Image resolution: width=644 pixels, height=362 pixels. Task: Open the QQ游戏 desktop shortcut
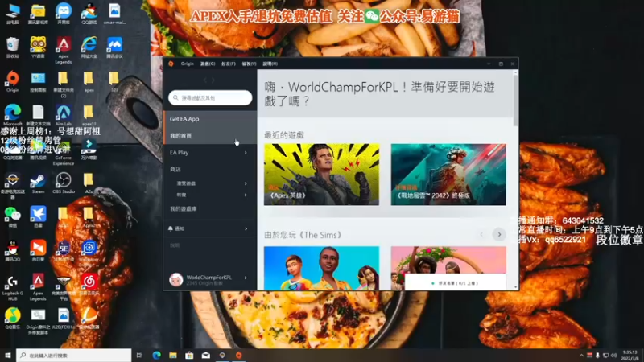tap(89, 14)
